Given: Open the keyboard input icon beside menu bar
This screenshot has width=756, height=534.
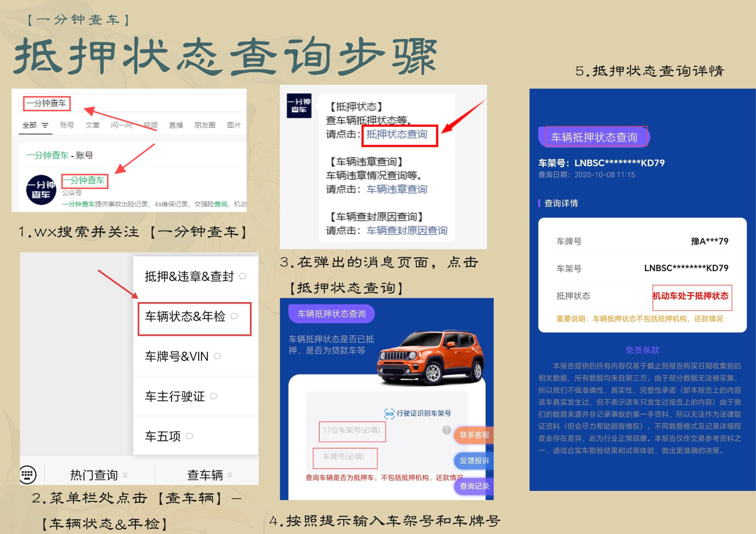Looking at the screenshot, I should point(29,474).
